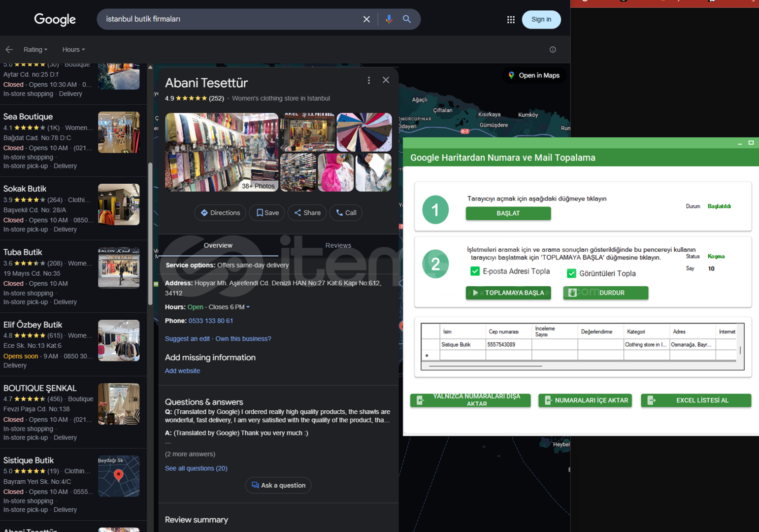759x532 pixels.
Task: Call Abani Tesettür
Action: point(346,213)
